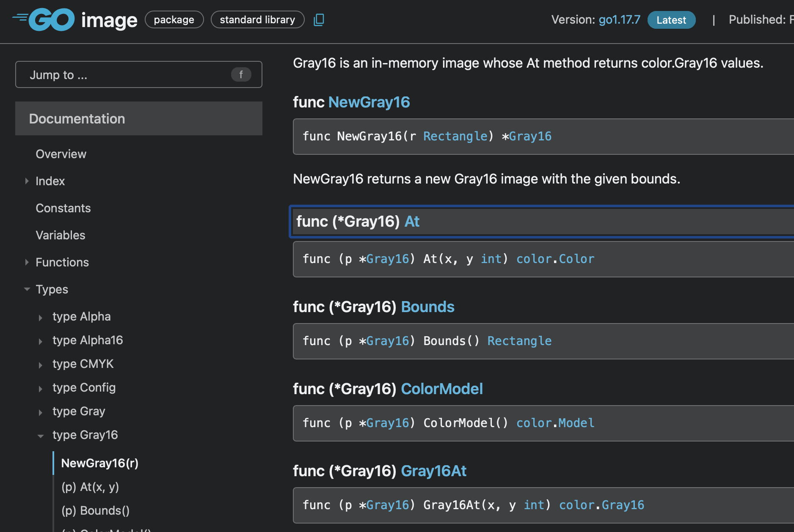Expand the Index sidebar section
The image size is (794, 532).
pyautogui.click(x=27, y=181)
